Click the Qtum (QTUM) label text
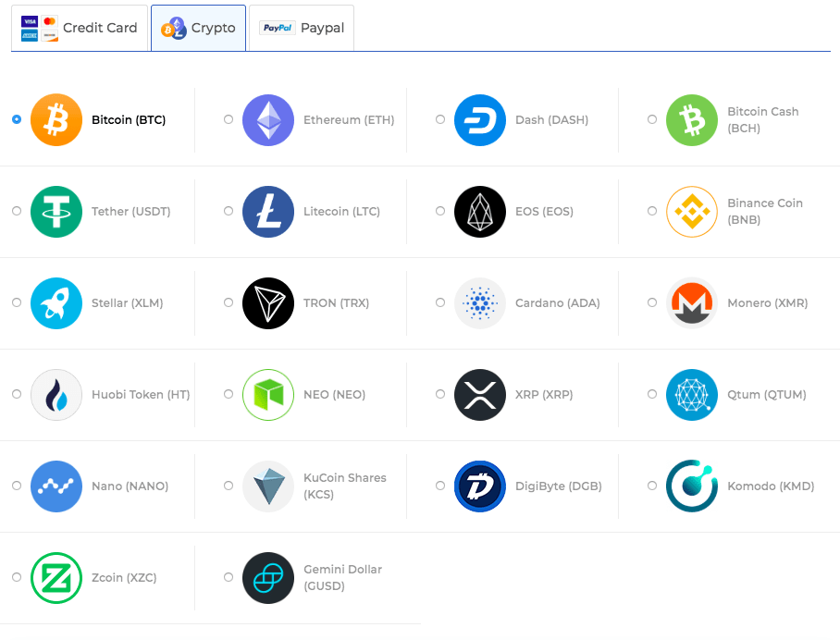The image size is (840, 640). coord(767,395)
